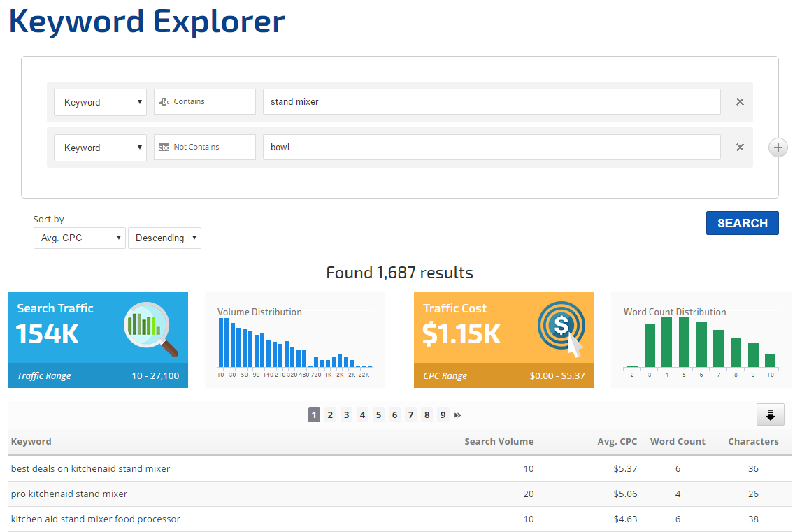Remove the 'bowl' filter row

click(740, 148)
